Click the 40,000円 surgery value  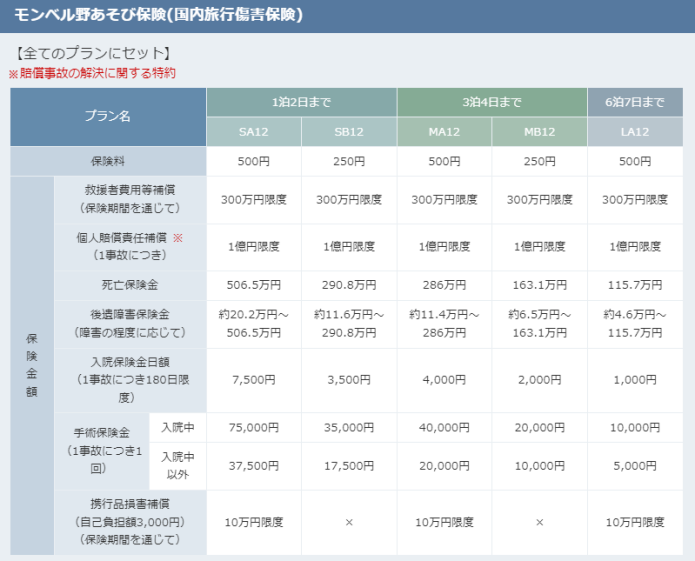coord(444,428)
